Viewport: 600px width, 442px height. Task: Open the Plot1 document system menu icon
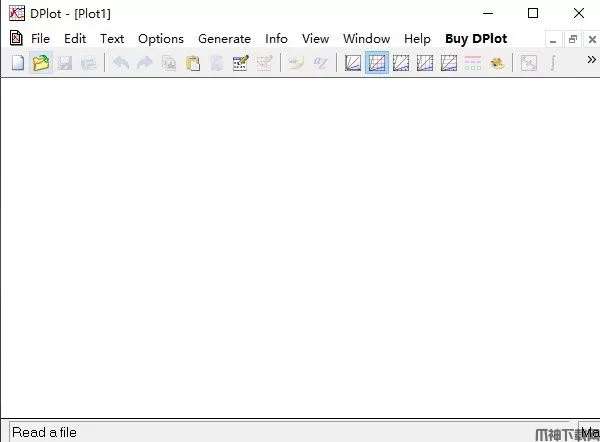coord(15,38)
